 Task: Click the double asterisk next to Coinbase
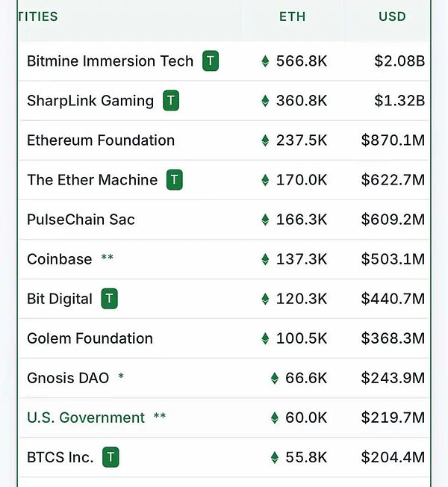[107, 258]
